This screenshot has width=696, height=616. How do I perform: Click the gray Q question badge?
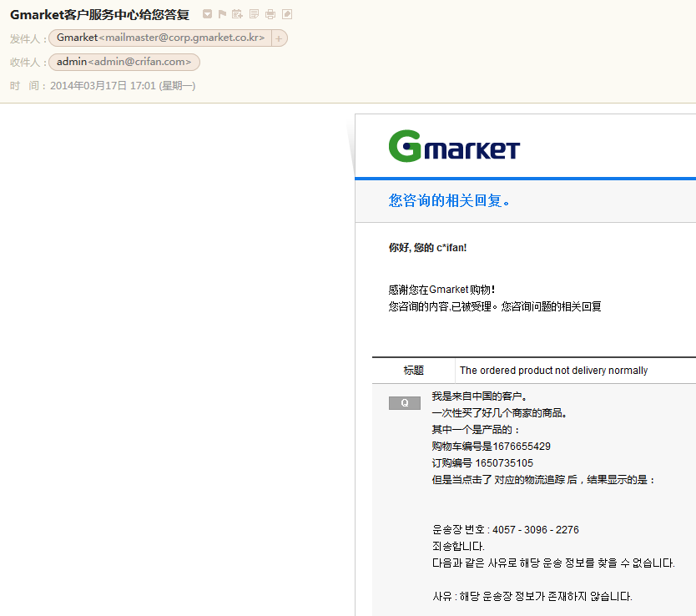tap(405, 403)
